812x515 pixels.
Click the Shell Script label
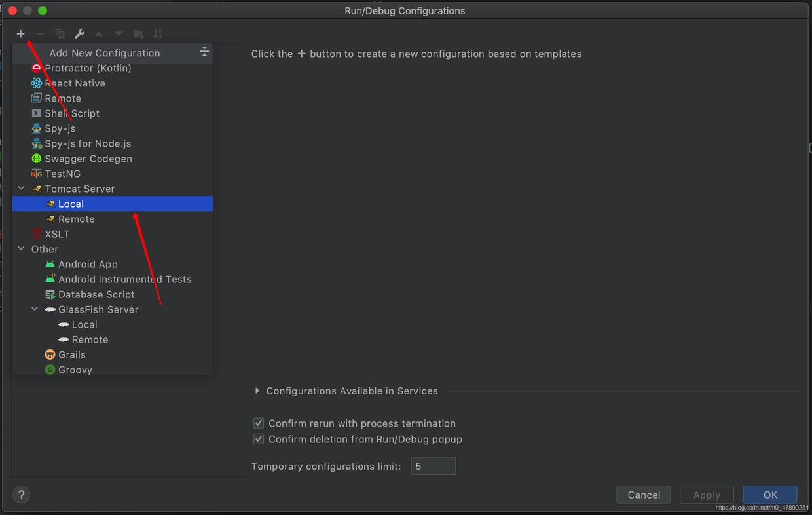tap(72, 113)
